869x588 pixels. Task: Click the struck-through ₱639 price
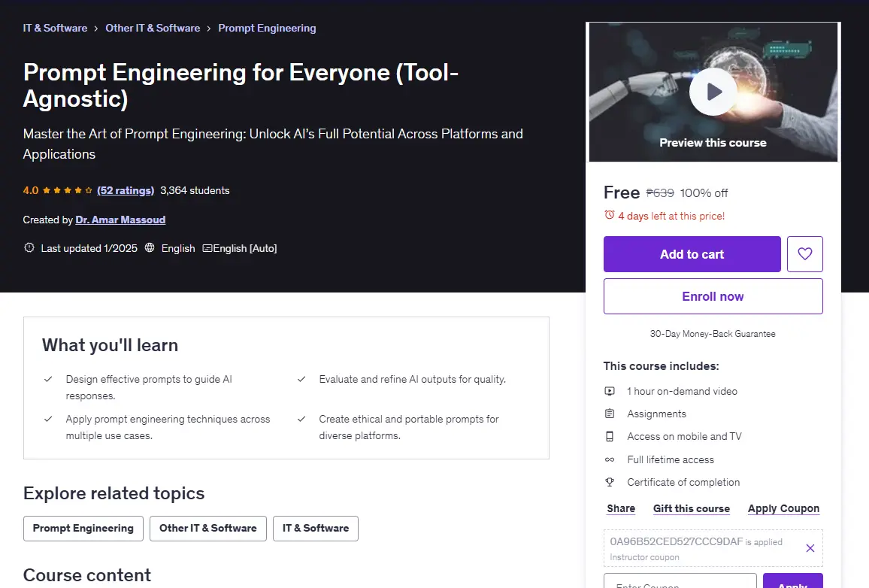660,192
